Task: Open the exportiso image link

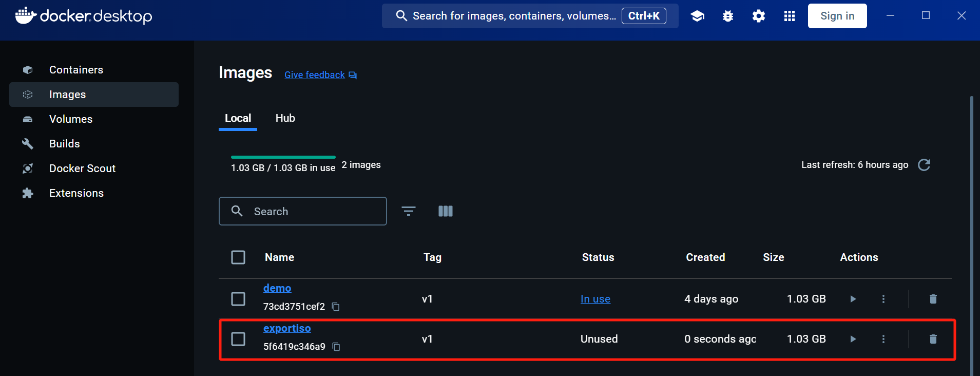Action: 287,328
